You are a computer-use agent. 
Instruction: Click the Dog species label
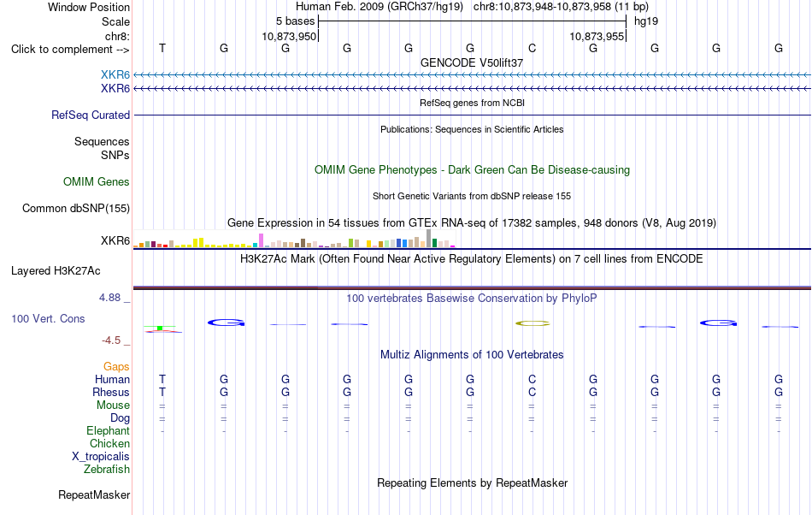pyautogui.click(x=121, y=417)
